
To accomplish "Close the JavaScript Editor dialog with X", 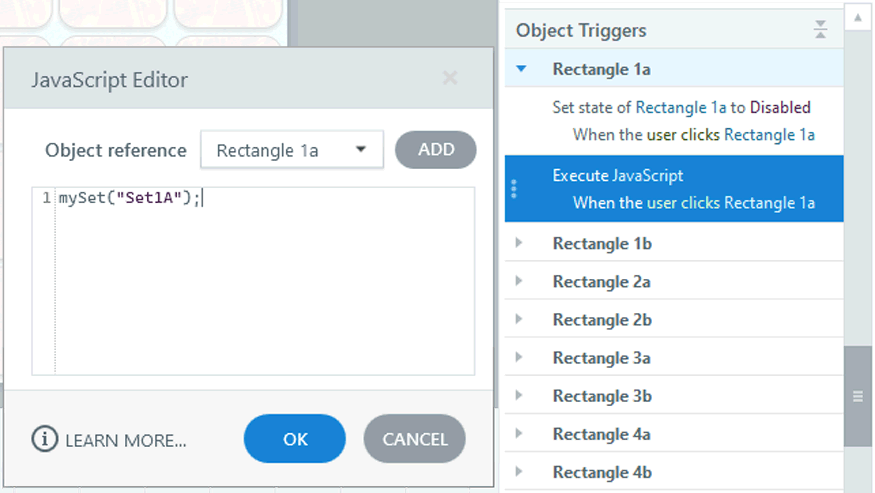I will 450,78.
